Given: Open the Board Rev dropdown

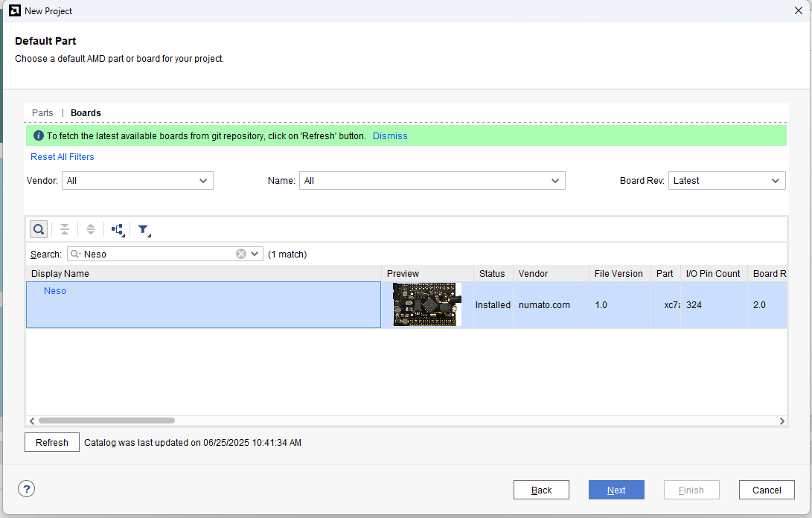Looking at the screenshot, I should (726, 181).
